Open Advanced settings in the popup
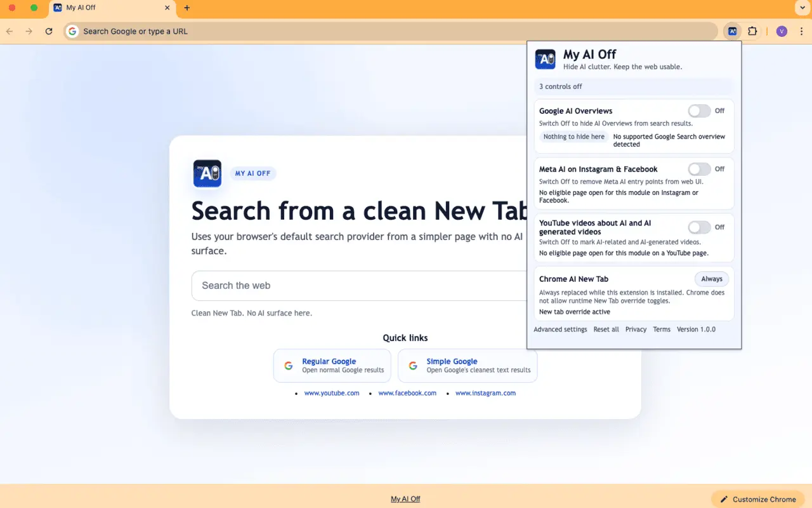 point(560,330)
